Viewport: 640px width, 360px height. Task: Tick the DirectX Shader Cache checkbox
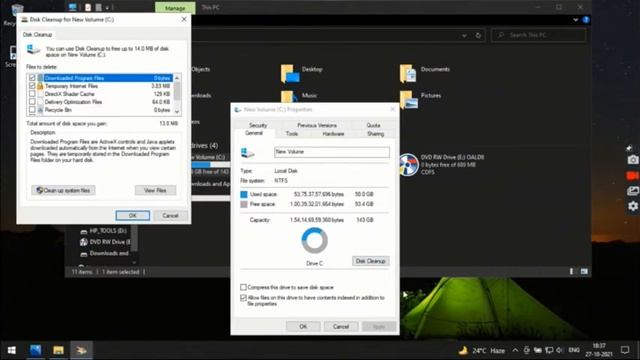coord(32,94)
